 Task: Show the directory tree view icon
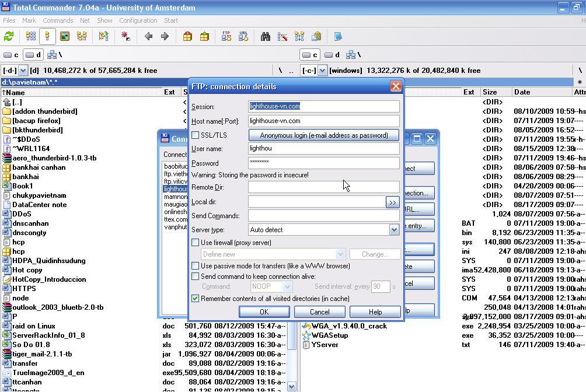coord(82,36)
